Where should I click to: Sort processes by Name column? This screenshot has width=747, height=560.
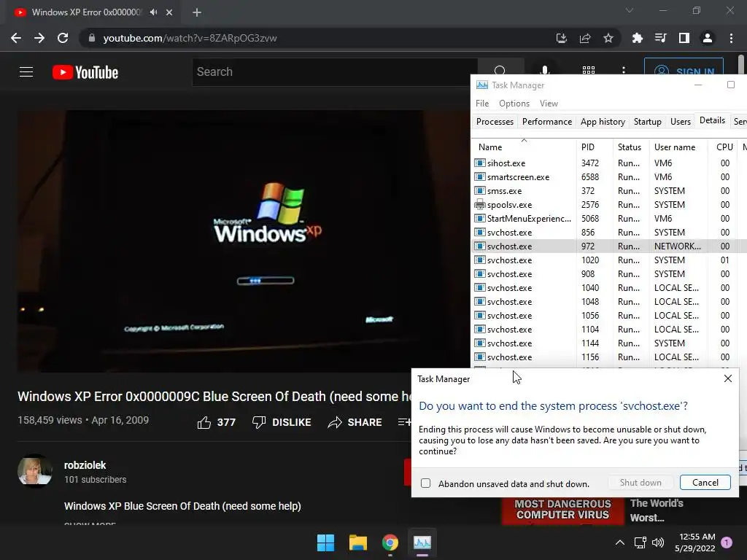(524, 147)
